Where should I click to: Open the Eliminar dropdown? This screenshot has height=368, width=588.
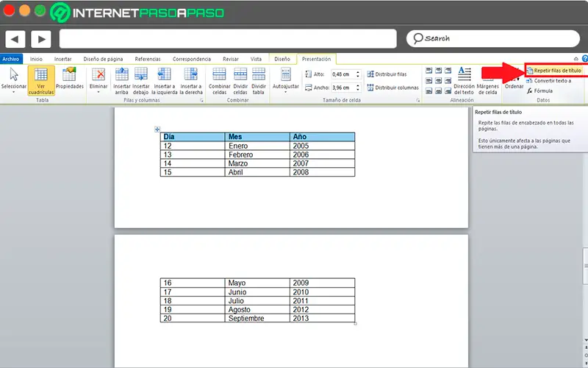point(98,81)
